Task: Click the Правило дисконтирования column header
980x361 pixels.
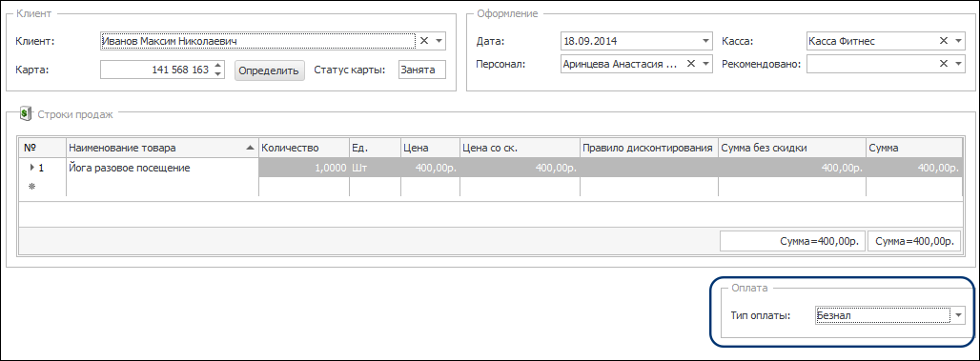Action: coord(649,148)
